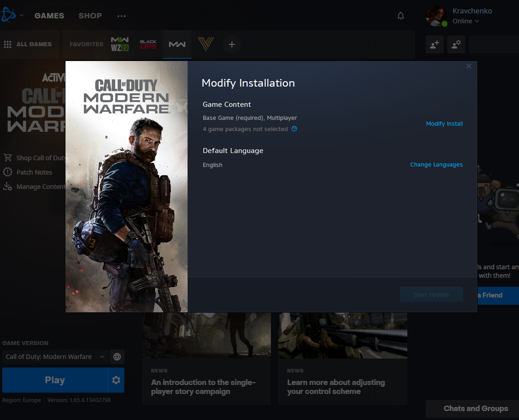Click the Start Update button
The image size is (519, 420).
[431, 294]
